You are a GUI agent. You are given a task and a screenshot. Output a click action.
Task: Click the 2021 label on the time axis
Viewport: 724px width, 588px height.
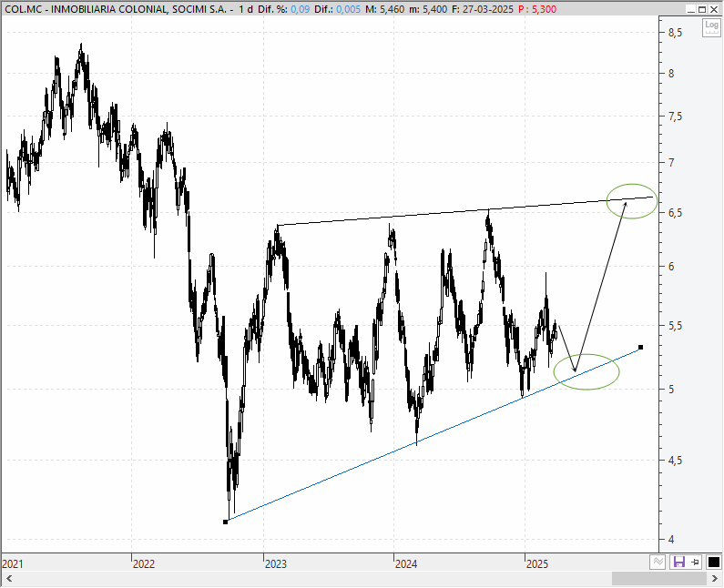13,564
